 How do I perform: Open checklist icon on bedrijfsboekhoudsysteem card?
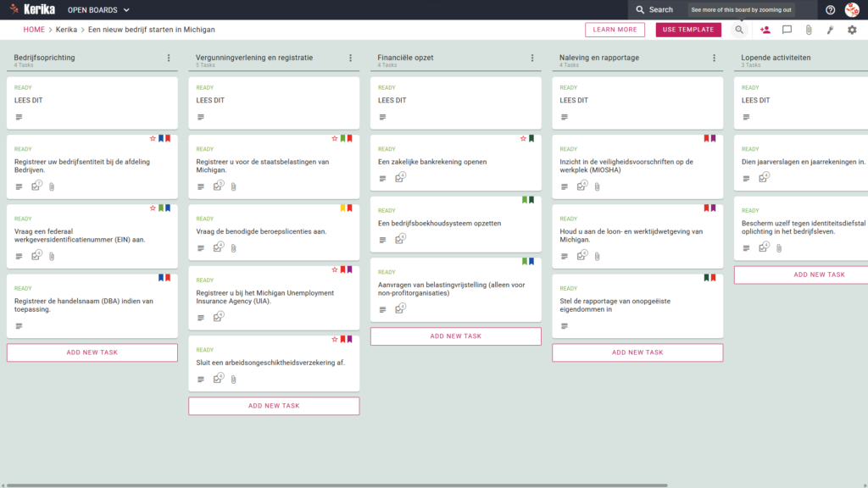pyautogui.click(x=400, y=239)
